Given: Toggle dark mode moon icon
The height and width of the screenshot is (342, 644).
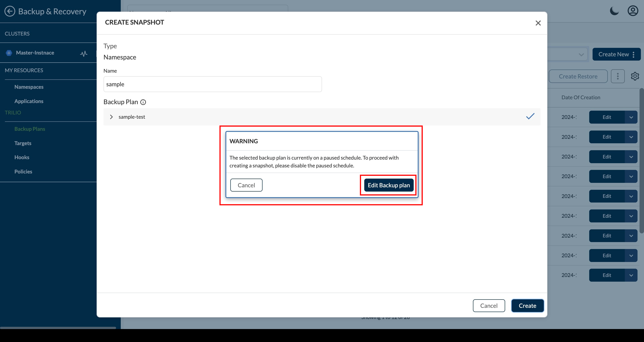Looking at the screenshot, I should tap(614, 11).
